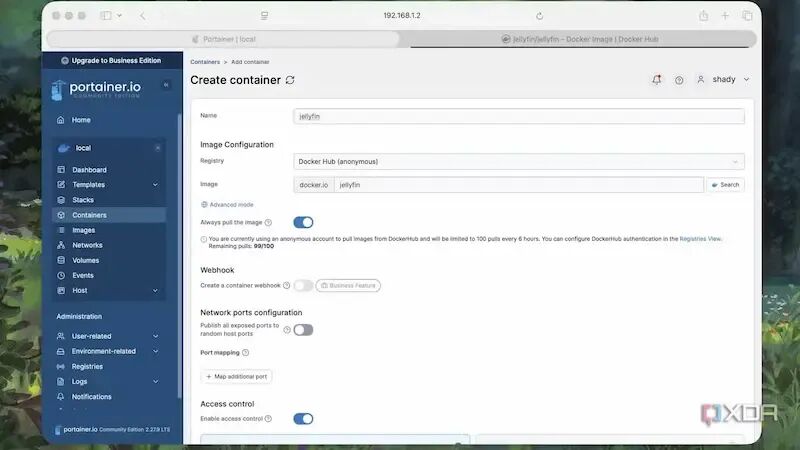Open the shady user menu
The height and width of the screenshot is (450, 800).
pos(723,80)
